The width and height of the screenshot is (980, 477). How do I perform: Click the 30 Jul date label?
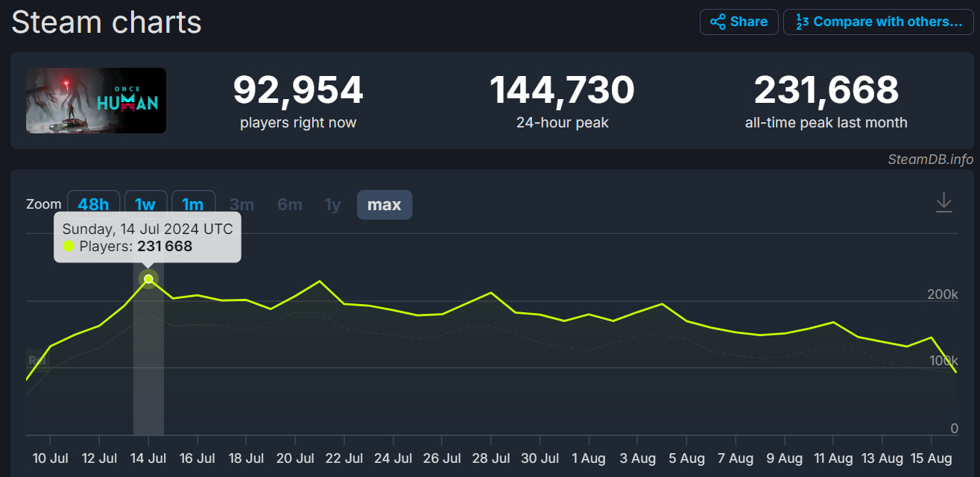540,458
